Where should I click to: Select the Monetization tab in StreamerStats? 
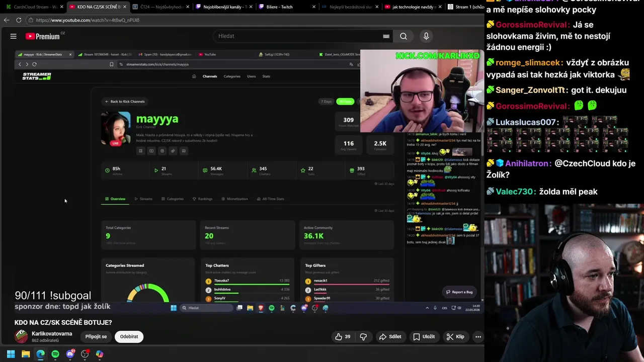pyautogui.click(x=234, y=199)
